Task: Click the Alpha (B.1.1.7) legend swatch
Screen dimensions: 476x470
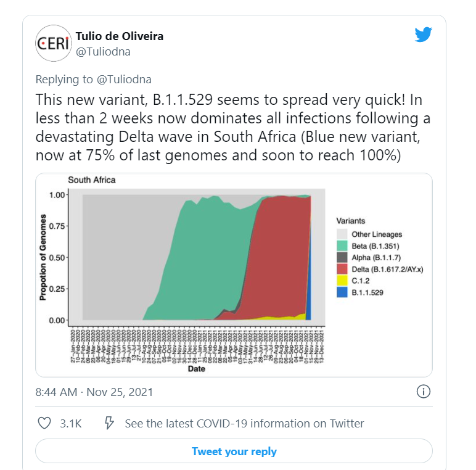Action: [x=342, y=258]
